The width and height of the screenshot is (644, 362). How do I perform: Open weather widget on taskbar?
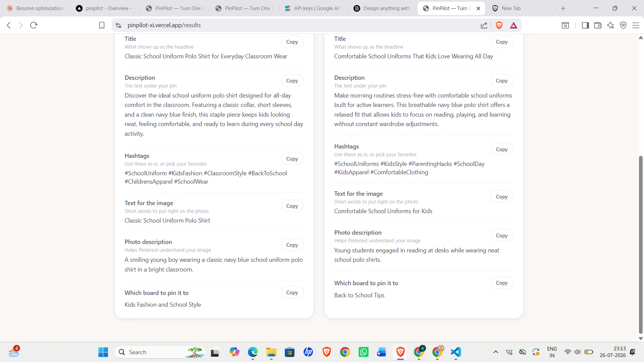click(x=14, y=352)
